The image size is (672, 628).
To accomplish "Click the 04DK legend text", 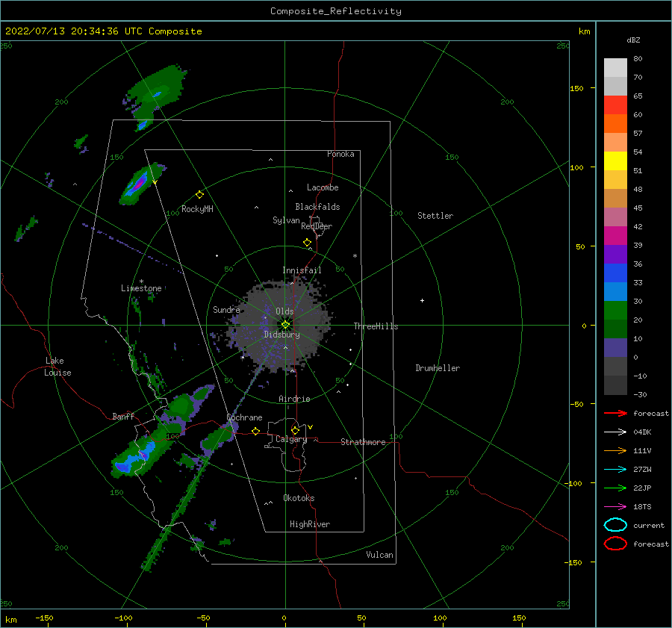I will [x=642, y=432].
